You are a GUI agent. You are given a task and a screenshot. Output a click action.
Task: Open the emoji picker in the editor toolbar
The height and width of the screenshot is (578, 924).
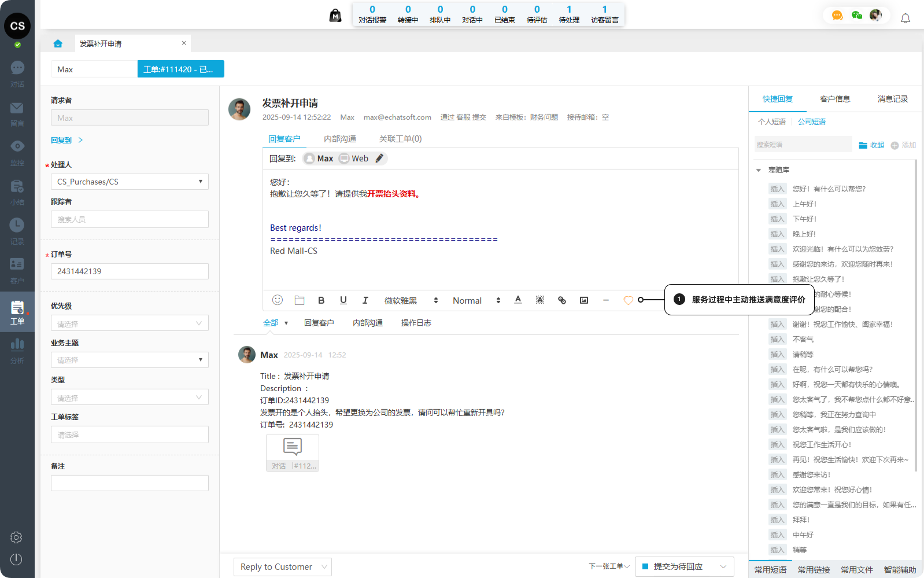click(278, 300)
